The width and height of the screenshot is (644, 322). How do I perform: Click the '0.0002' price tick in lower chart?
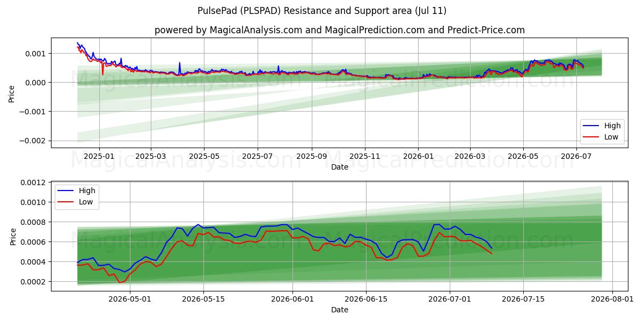[x=35, y=282]
